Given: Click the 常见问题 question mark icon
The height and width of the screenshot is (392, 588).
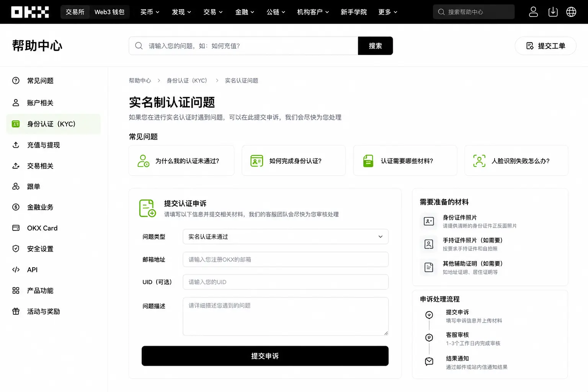Looking at the screenshot, I should 16,80.
